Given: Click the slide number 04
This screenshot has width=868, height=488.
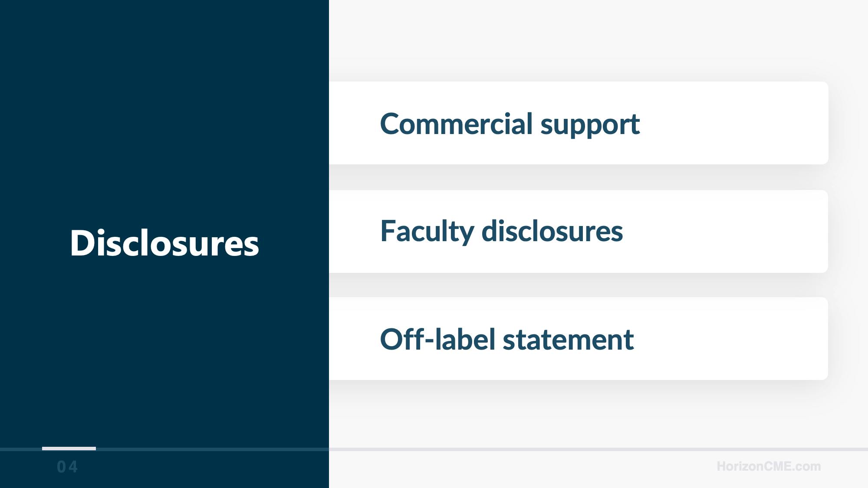Looking at the screenshot, I should click(x=67, y=467).
